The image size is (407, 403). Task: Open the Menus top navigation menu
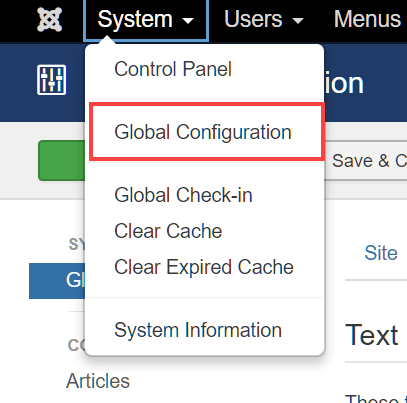click(367, 19)
